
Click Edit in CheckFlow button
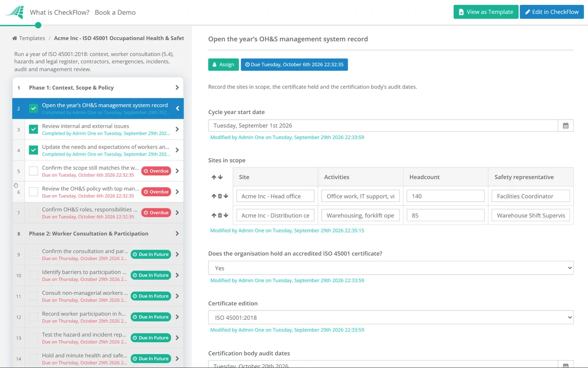coord(552,12)
